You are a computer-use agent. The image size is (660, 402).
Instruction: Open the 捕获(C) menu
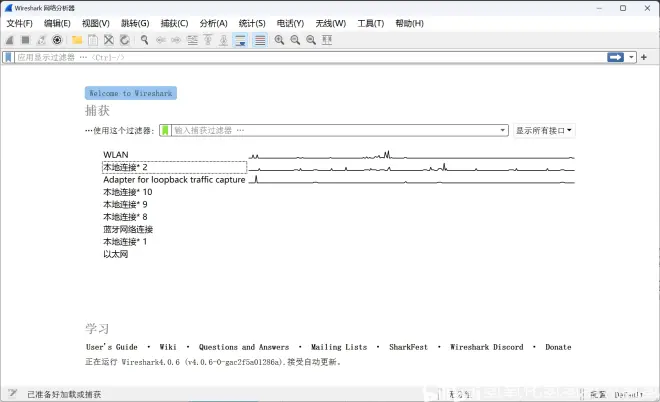point(174,24)
